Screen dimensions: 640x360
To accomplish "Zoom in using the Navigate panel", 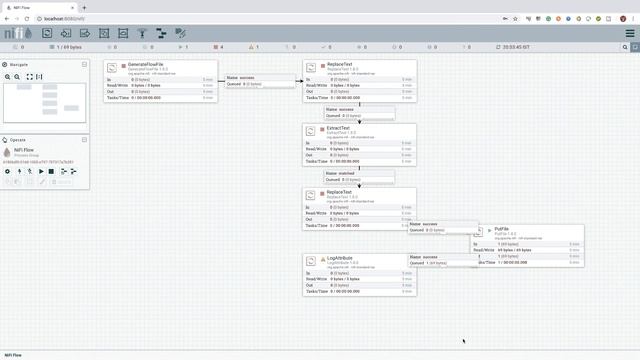I will pos(7,77).
